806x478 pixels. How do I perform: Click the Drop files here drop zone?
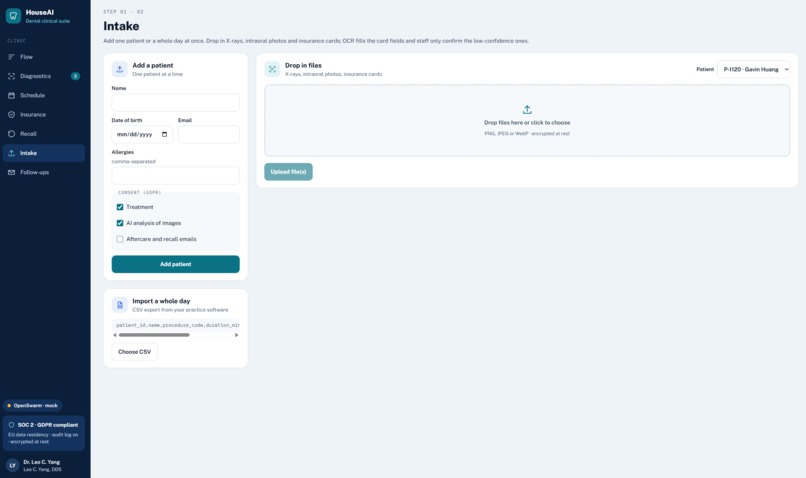click(527, 121)
